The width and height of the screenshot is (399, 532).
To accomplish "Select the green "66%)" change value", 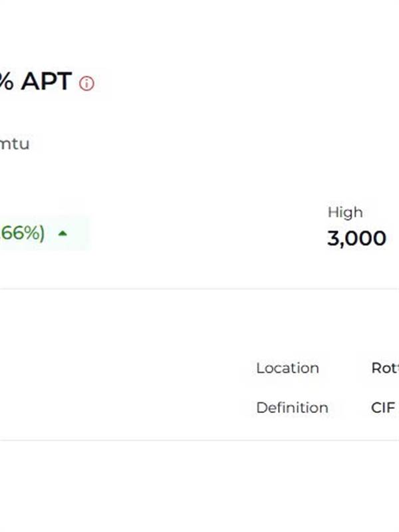I will pos(23,233).
